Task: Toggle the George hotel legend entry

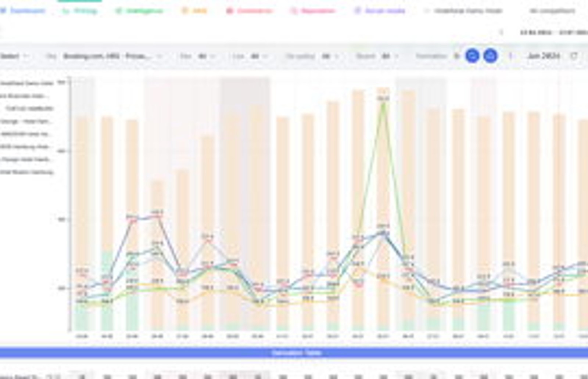Action: click(26, 121)
